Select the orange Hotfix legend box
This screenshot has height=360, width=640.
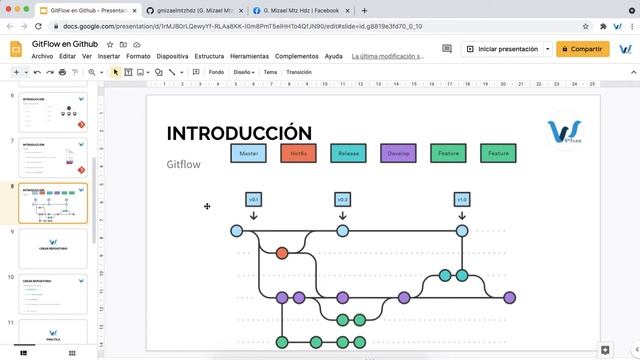coord(298,153)
